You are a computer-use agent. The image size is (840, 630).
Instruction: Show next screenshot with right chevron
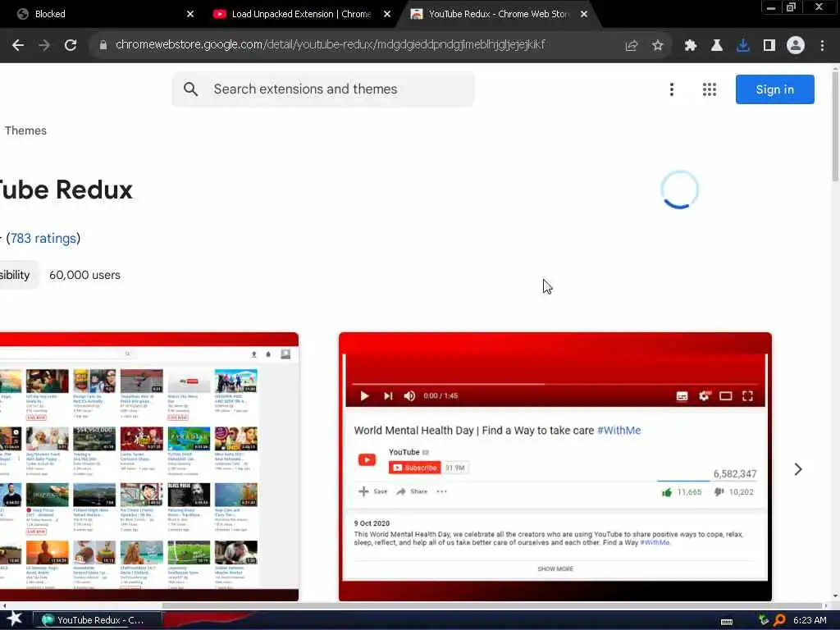797,469
